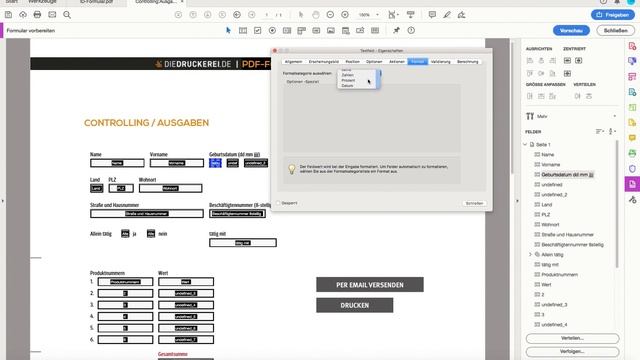Switch to the Position tab
Viewport: 640px width, 360px height.
(353, 62)
